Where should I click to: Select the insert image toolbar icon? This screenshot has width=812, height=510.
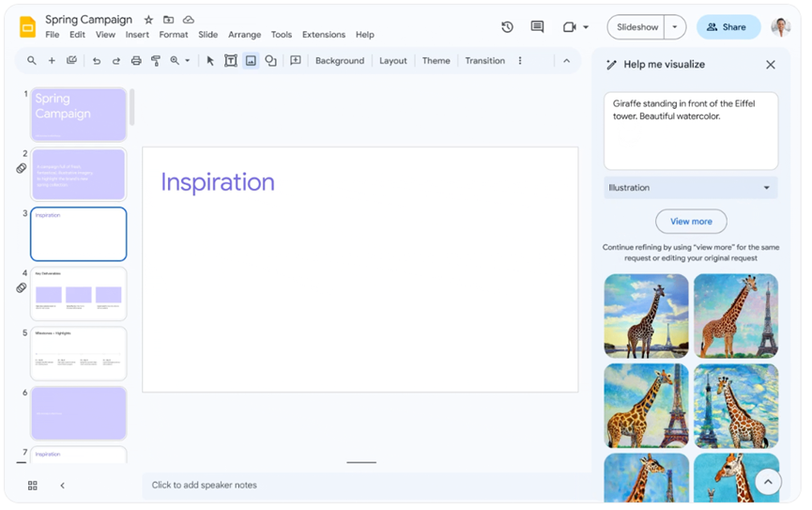point(251,61)
